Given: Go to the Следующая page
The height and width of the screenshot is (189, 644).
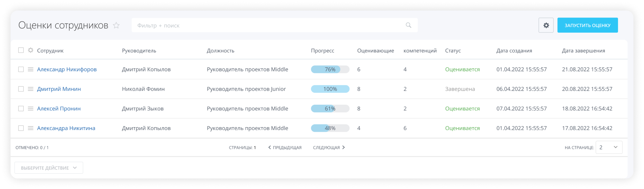Looking at the screenshot, I should (329, 148).
